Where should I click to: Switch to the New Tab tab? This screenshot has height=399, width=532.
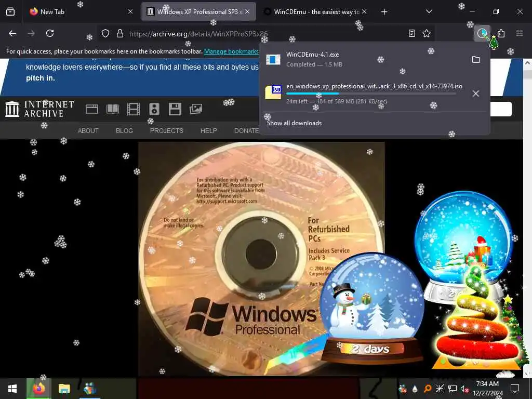81,12
